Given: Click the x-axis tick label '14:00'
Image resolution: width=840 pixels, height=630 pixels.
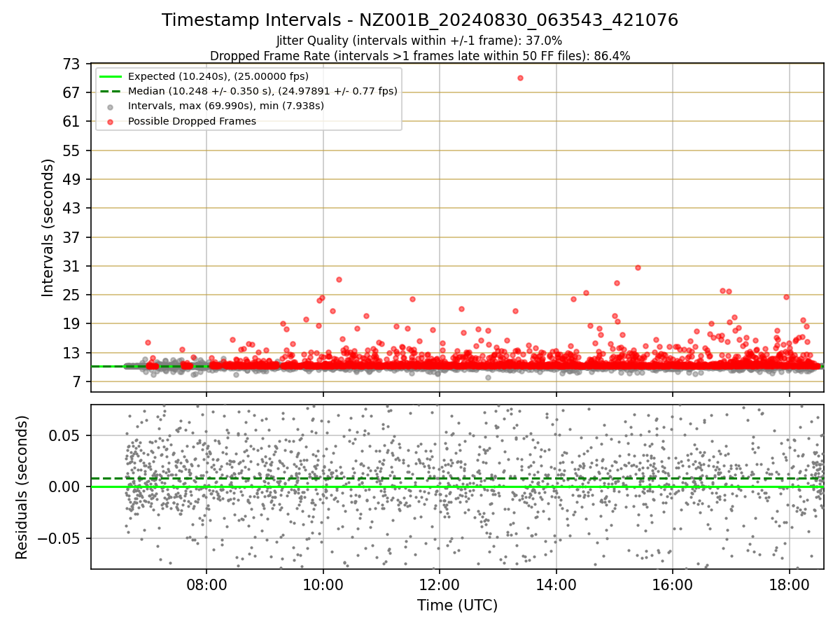Looking at the screenshot, I should coord(556,584).
